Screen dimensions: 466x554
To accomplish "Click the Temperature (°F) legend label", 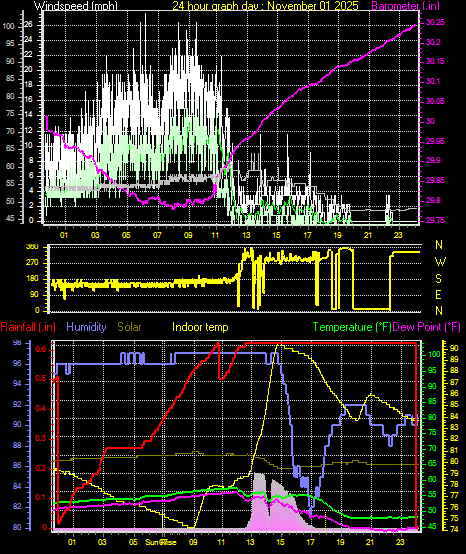I will 352,327.
